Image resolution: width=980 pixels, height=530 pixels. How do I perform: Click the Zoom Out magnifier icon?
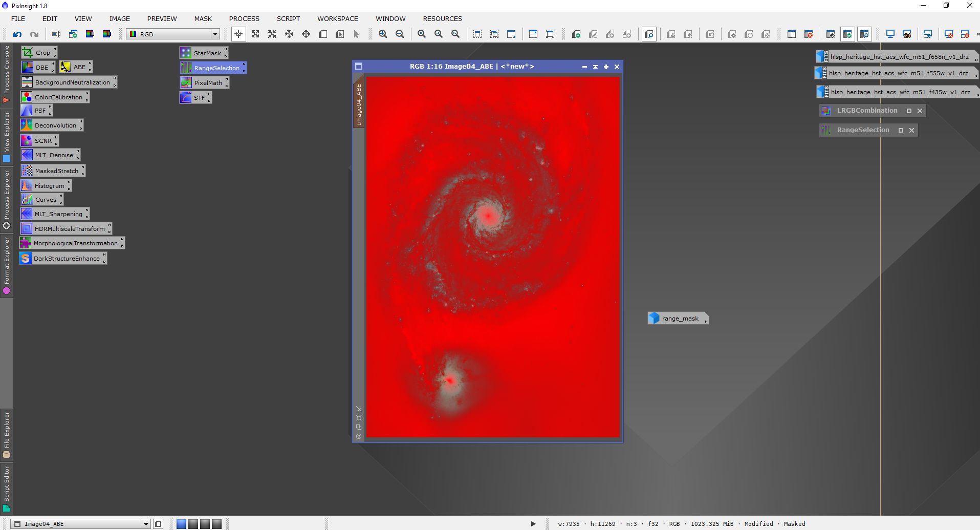[x=400, y=34]
